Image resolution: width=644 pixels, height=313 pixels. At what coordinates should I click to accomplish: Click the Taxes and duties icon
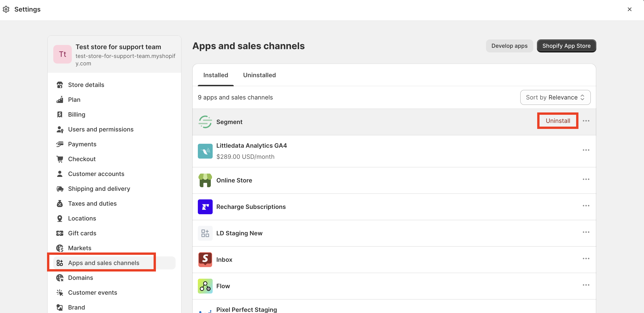click(60, 203)
